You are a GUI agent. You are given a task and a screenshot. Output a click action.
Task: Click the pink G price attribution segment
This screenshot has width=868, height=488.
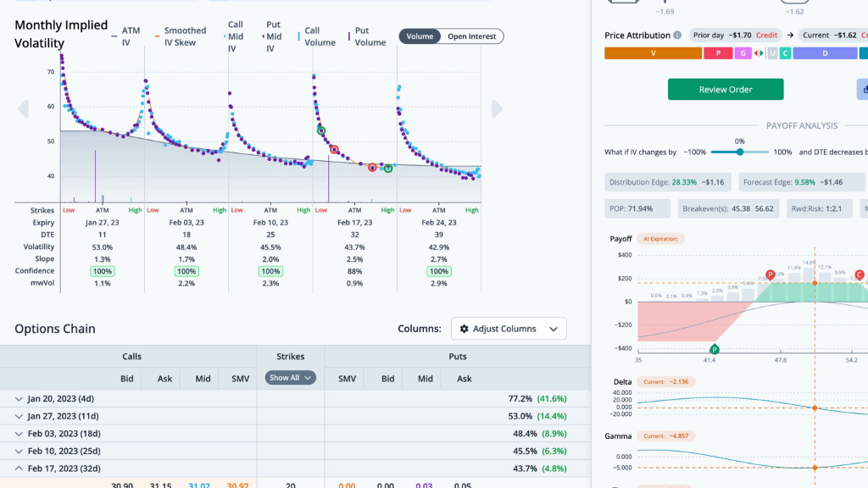tap(743, 53)
